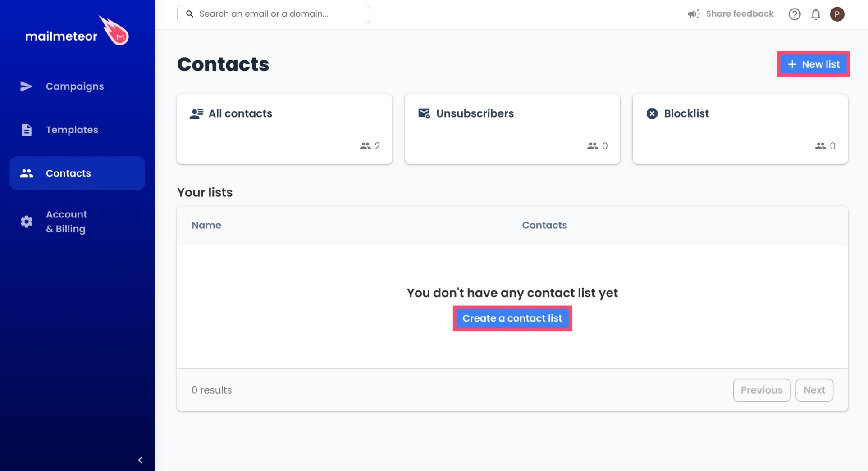
Task: Click the Account & Billing gear icon
Action: pyautogui.click(x=27, y=222)
